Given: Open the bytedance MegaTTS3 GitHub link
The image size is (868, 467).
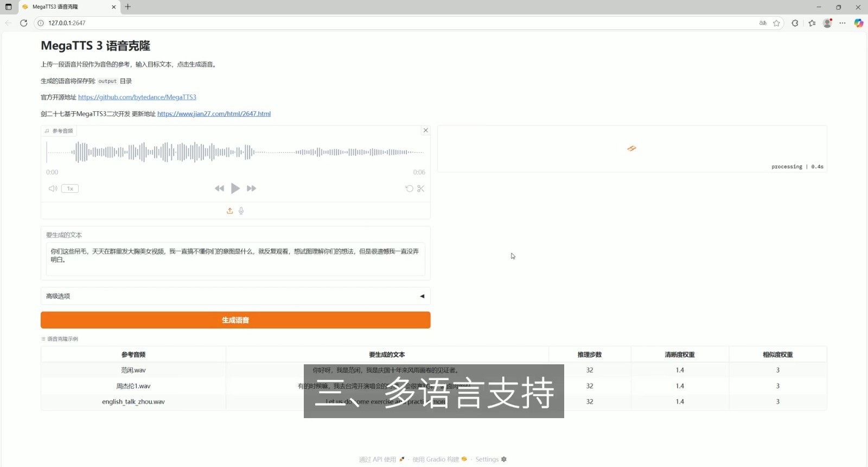Looking at the screenshot, I should (137, 97).
